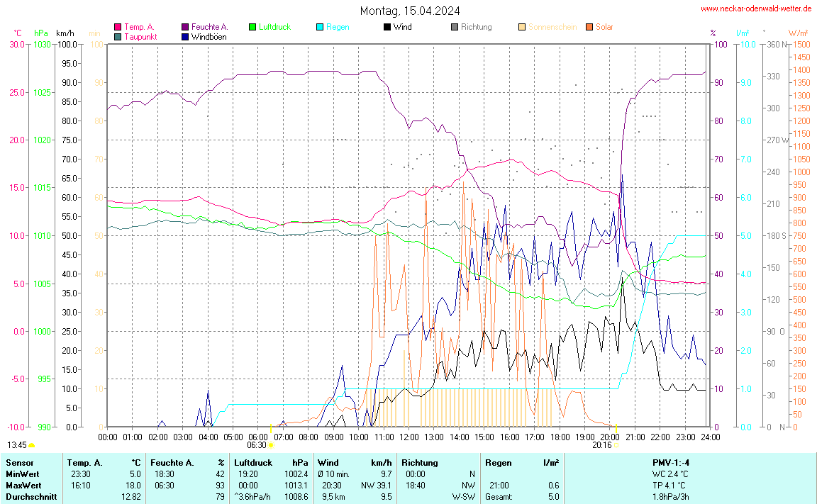817x504 pixels.
Task: Click the sun icon next to 13:45
Action: pyautogui.click(x=32, y=445)
